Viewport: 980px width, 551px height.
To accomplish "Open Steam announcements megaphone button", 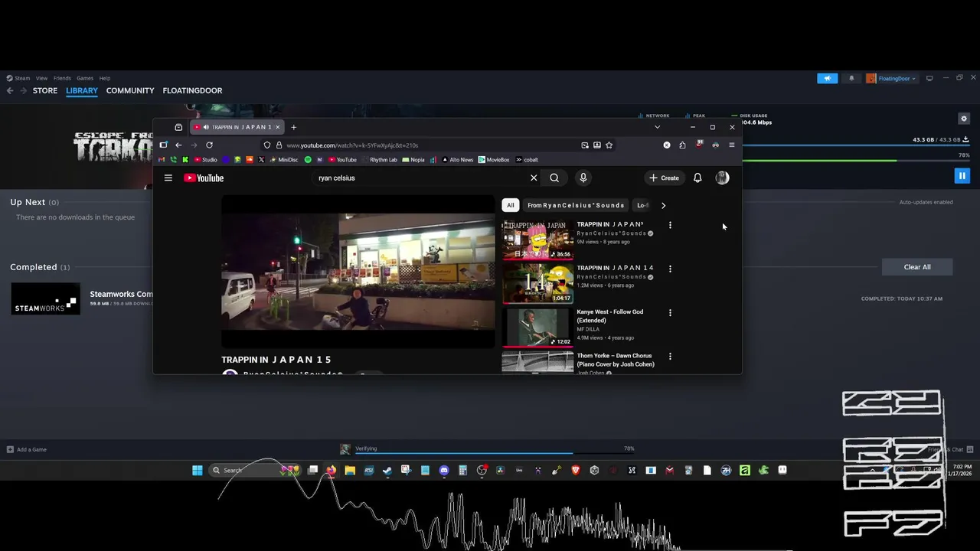I will [828, 78].
